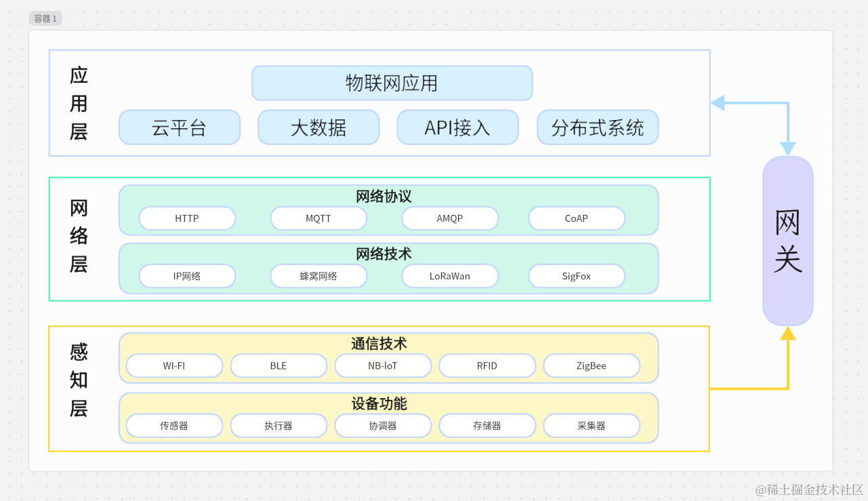Image resolution: width=868 pixels, height=501 pixels.
Task: Click the WI-FI pill
Action: [x=174, y=365]
